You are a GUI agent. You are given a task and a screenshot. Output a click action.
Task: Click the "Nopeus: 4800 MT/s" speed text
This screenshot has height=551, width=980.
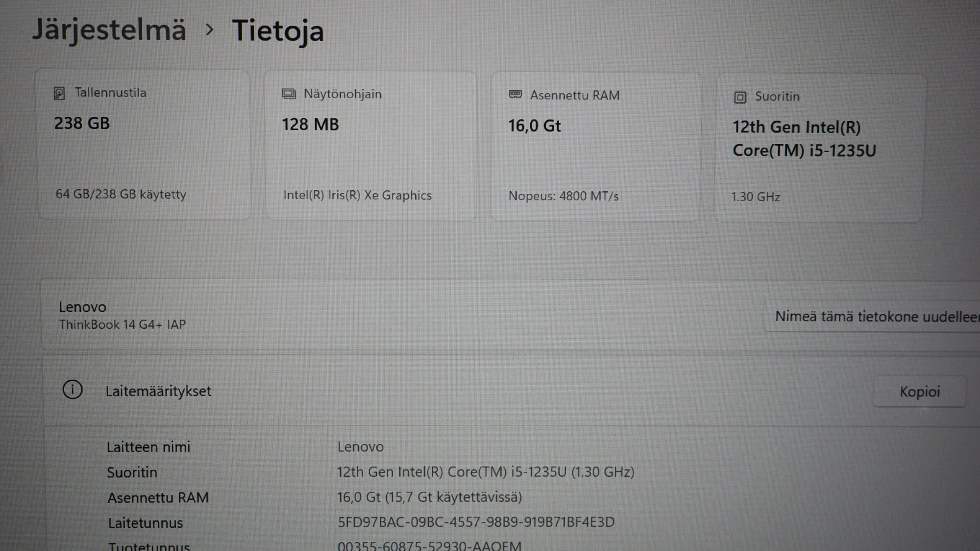tap(563, 196)
